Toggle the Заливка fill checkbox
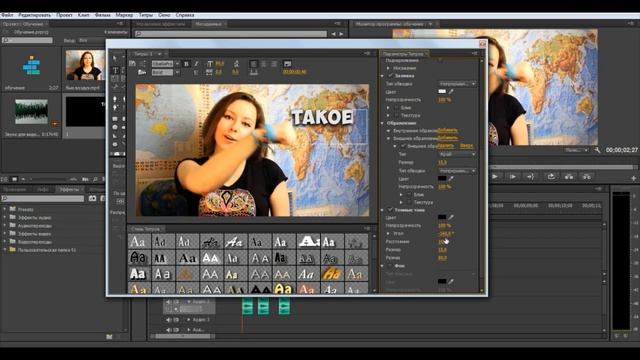 pyautogui.click(x=391, y=76)
